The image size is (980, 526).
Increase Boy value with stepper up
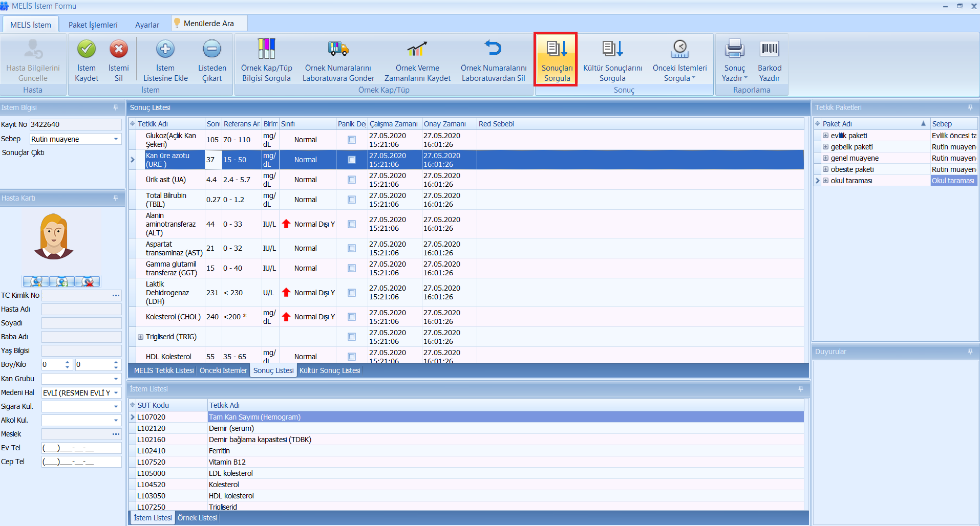coord(68,362)
